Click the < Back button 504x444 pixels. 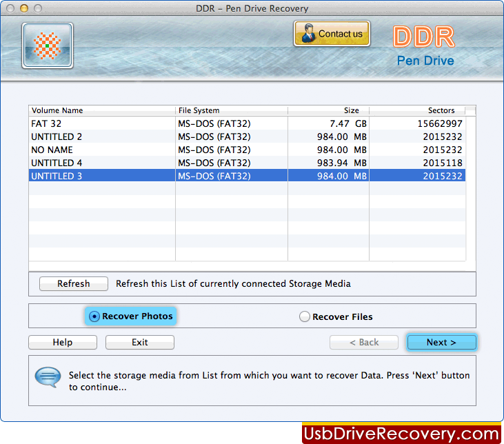click(364, 342)
